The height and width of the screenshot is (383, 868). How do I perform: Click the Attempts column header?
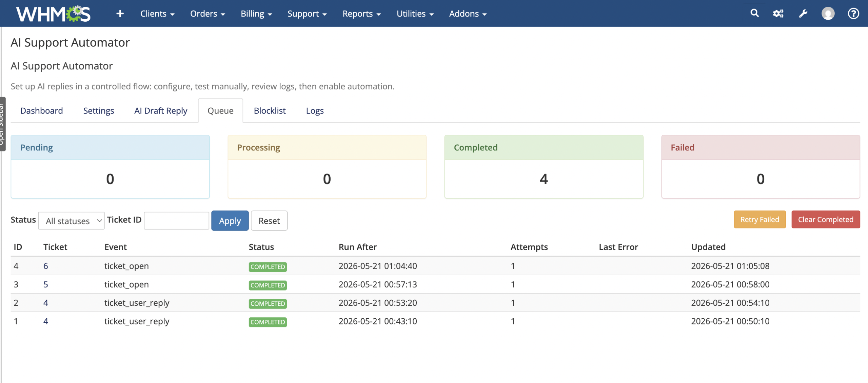tap(529, 247)
